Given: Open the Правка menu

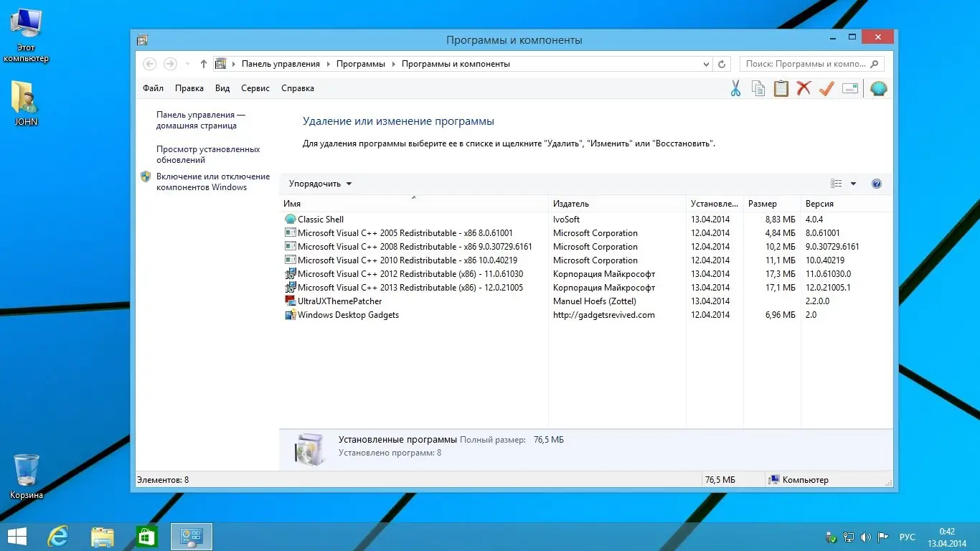Looking at the screenshot, I should click(x=189, y=88).
